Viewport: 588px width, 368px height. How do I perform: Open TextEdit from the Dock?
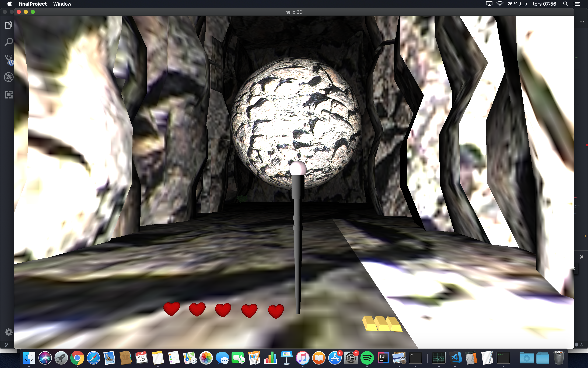pyautogui.click(x=487, y=358)
